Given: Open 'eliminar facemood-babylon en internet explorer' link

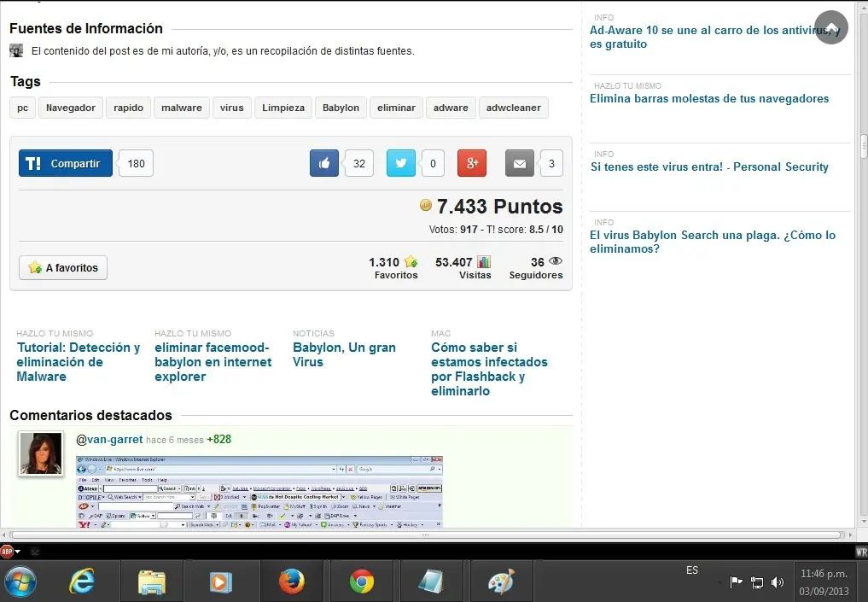Looking at the screenshot, I should tap(213, 362).
